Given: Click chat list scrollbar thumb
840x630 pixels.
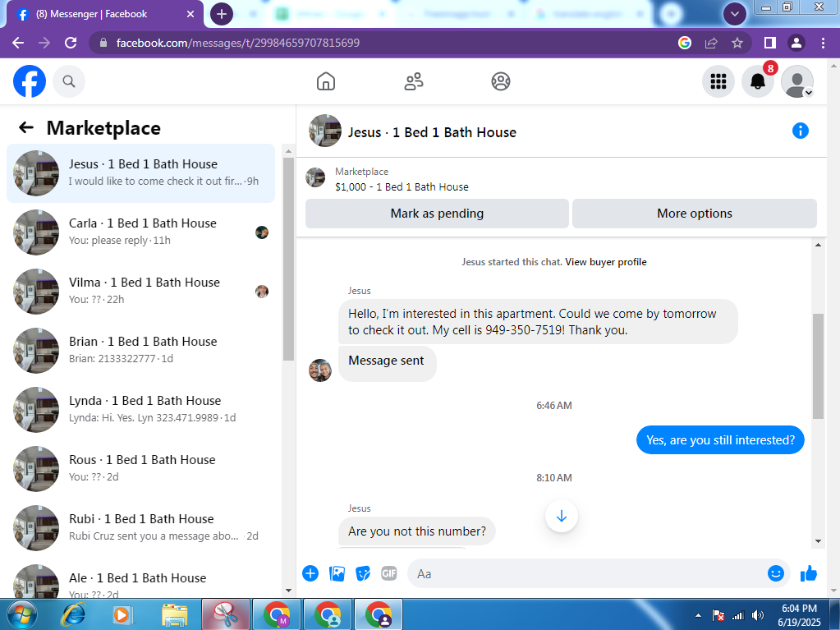Looking at the screenshot, I should click(x=288, y=259).
